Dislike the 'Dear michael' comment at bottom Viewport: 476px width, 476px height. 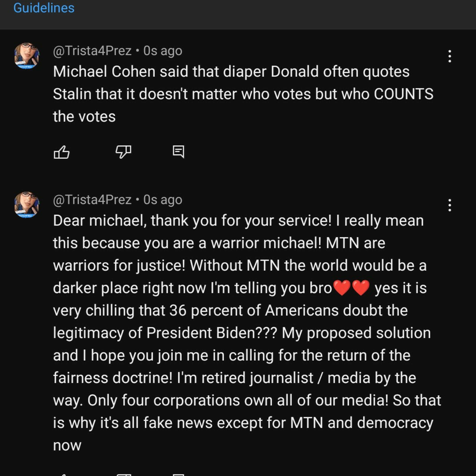[123, 474]
